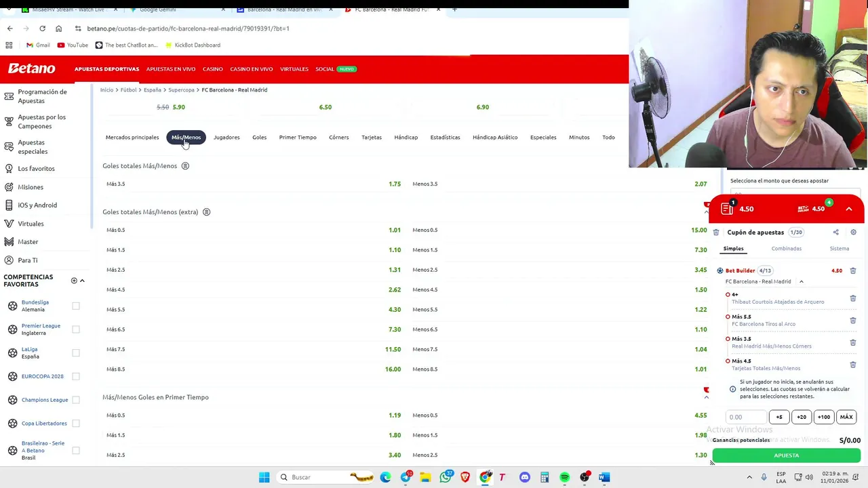868x488 pixels.
Task: Open Telegram from the taskbar
Action: (x=406, y=477)
